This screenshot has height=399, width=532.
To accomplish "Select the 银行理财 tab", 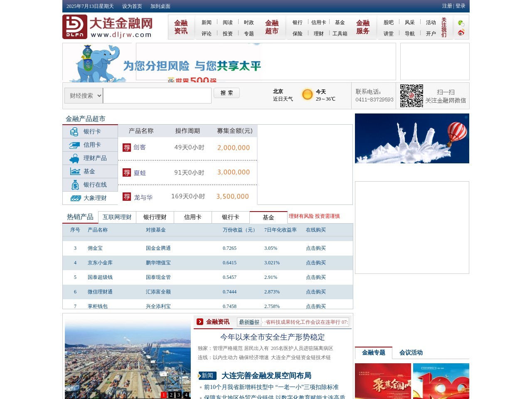I will coord(155,217).
